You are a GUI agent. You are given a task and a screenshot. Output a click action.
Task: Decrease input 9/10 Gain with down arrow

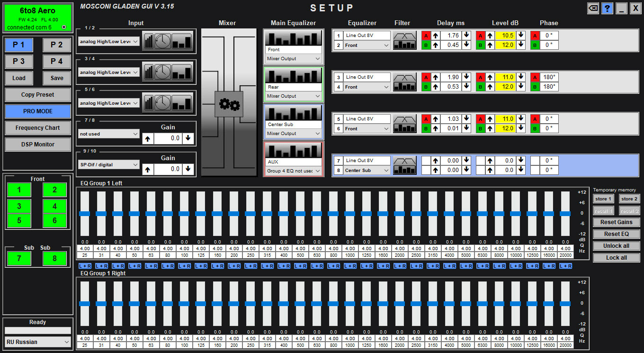[x=188, y=169]
